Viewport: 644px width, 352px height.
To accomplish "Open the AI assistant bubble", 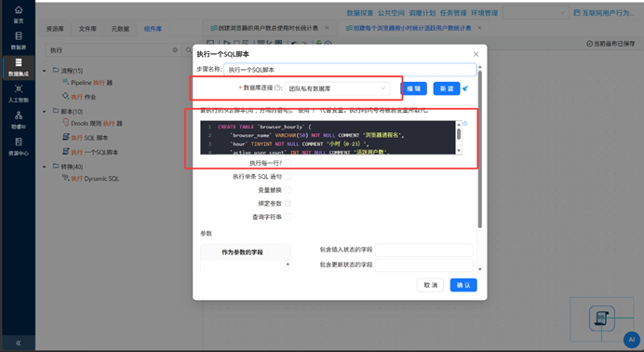I will coord(632,340).
